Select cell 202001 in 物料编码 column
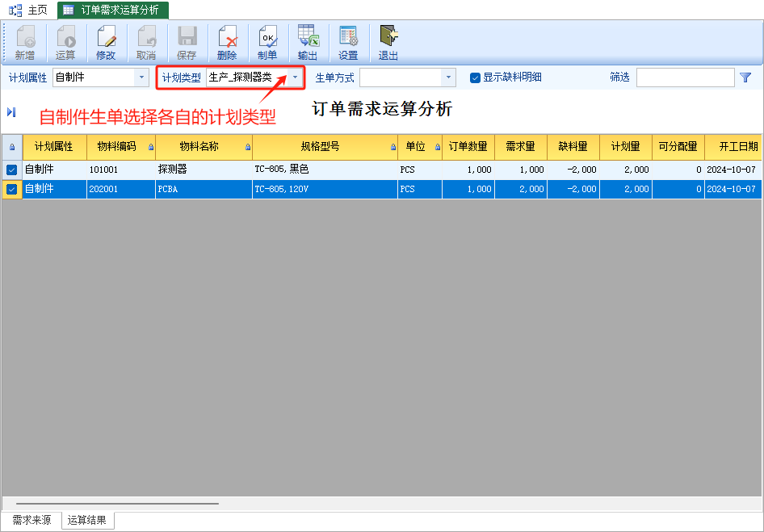The height and width of the screenshot is (532, 764). coord(121,189)
